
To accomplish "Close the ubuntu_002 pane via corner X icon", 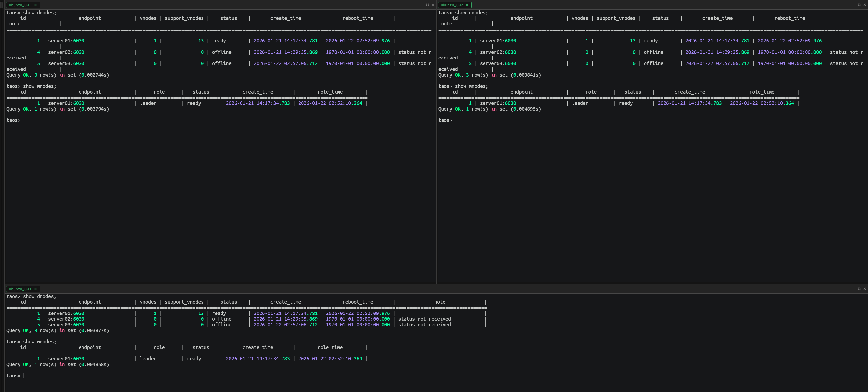I will click(865, 5).
